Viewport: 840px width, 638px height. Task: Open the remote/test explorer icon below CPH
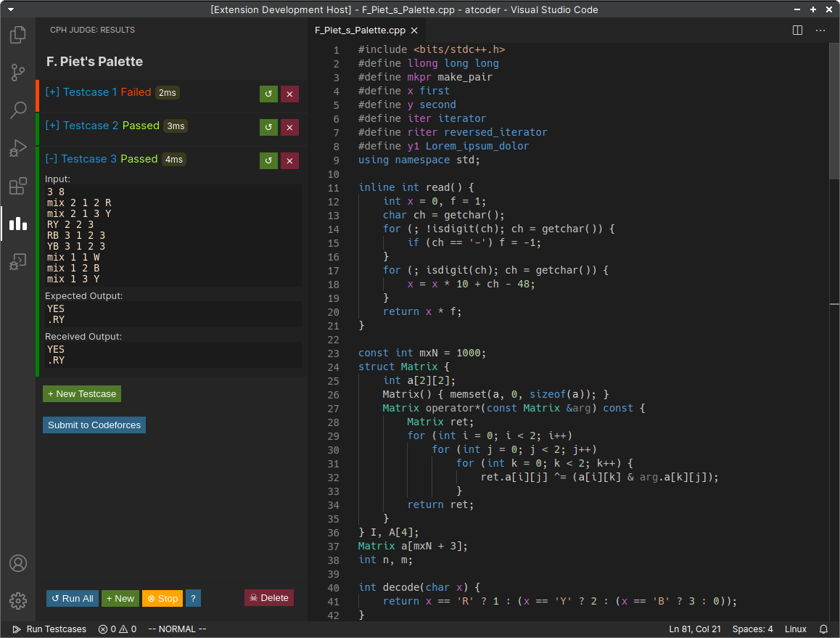click(x=17, y=261)
